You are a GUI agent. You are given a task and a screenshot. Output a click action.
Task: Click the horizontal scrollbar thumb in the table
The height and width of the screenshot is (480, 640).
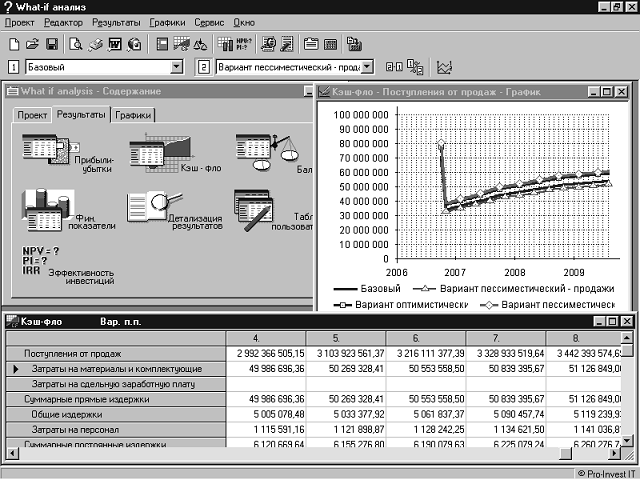(x=565, y=453)
